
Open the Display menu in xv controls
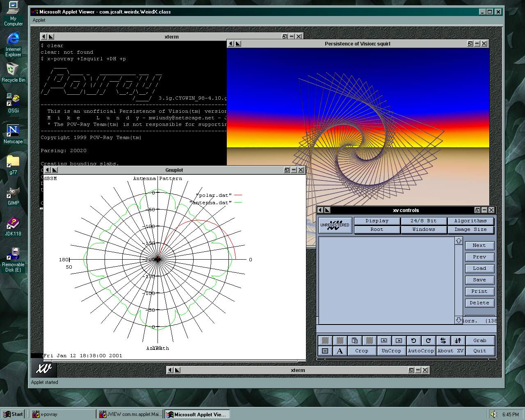point(377,221)
